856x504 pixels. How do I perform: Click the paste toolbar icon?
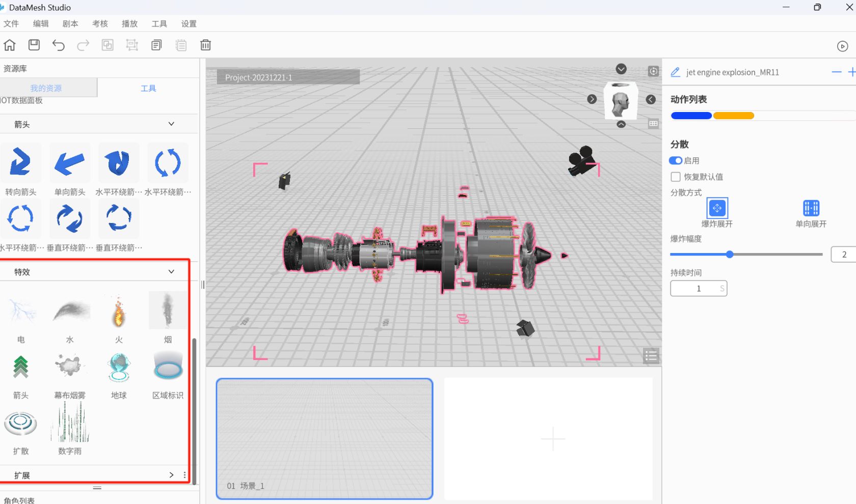181,45
